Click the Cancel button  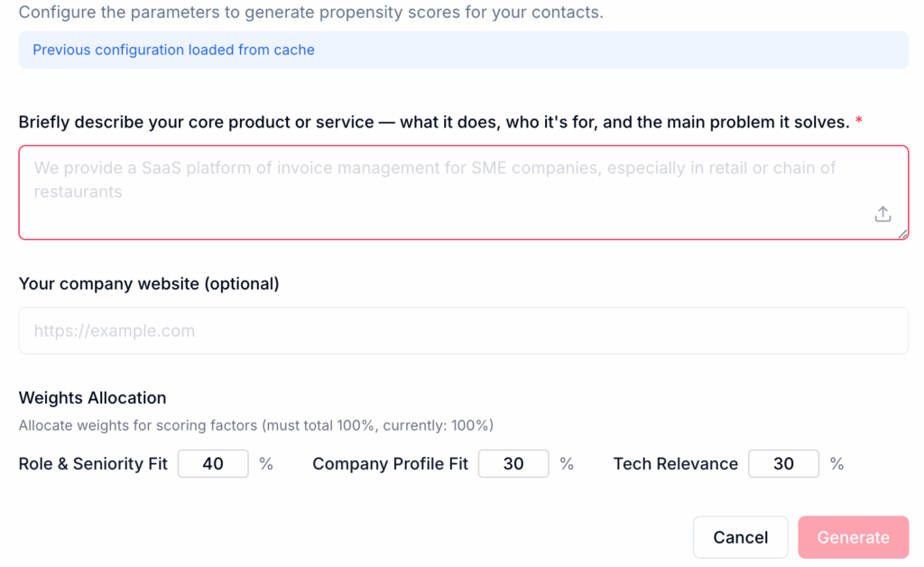(740, 536)
